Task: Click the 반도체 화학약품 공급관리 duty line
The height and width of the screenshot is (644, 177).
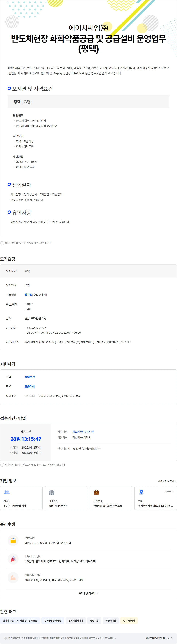Action: pyautogui.click(x=31, y=121)
